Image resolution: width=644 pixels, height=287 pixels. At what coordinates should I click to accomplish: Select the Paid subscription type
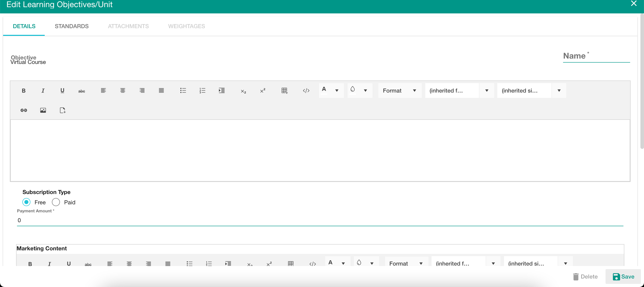pos(56,202)
